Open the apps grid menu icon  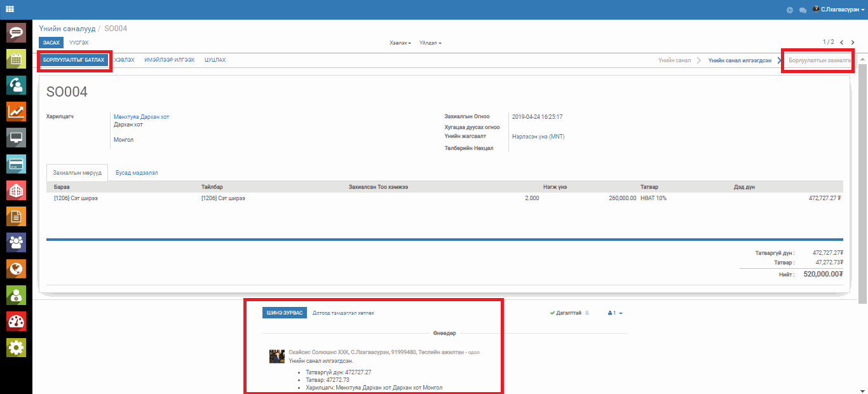click(10, 9)
